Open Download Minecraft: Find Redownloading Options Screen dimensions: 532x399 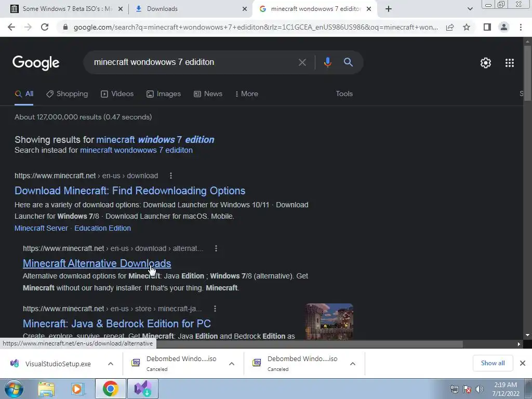[x=130, y=191]
